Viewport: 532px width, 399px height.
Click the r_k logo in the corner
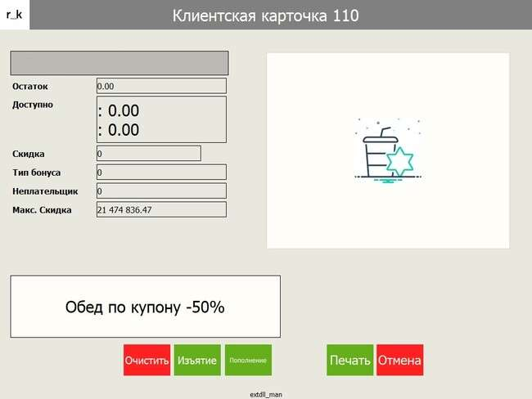pyautogui.click(x=15, y=15)
